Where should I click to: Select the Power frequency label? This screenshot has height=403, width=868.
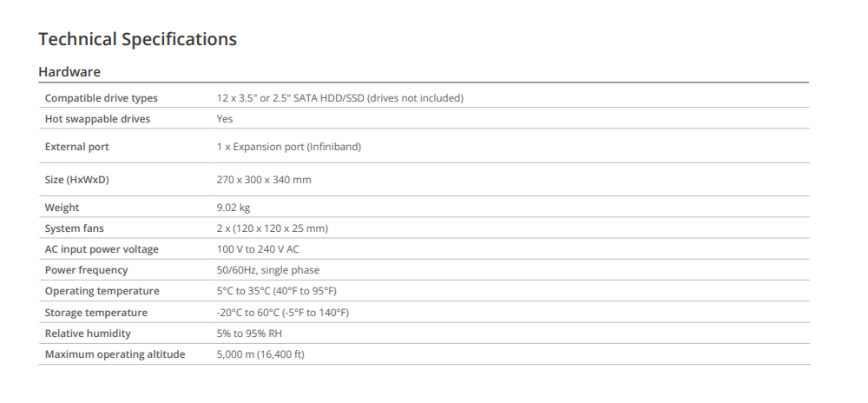86,270
